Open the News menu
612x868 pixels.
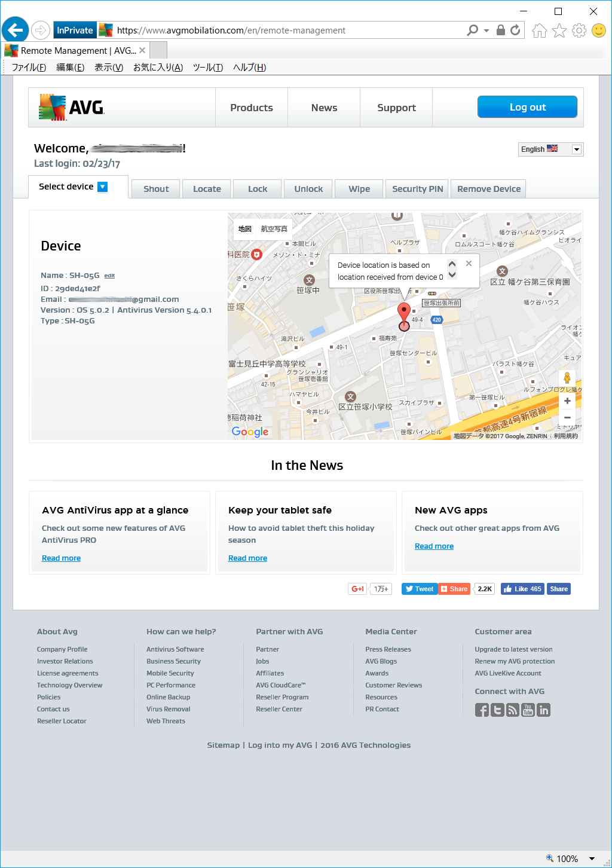click(324, 108)
